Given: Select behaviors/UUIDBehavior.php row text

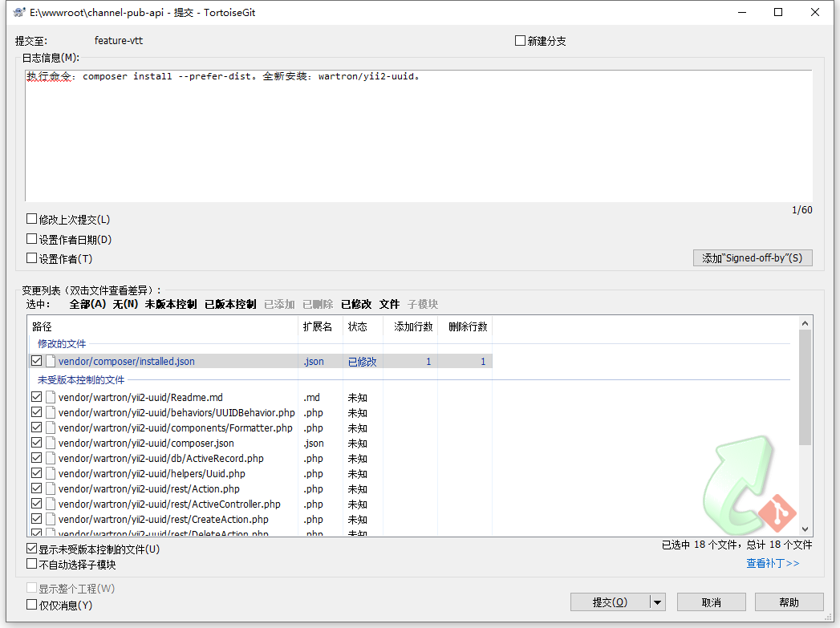Looking at the screenshot, I should point(177,413).
